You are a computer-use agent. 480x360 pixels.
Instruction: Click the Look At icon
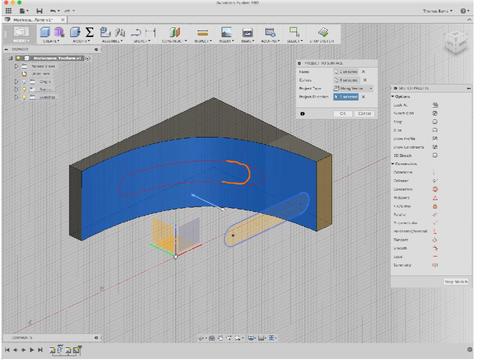pos(435,105)
